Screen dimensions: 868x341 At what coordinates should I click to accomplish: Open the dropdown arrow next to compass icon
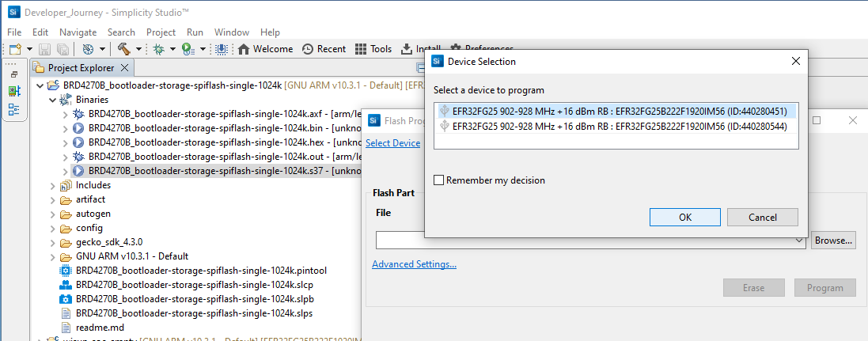100,49
